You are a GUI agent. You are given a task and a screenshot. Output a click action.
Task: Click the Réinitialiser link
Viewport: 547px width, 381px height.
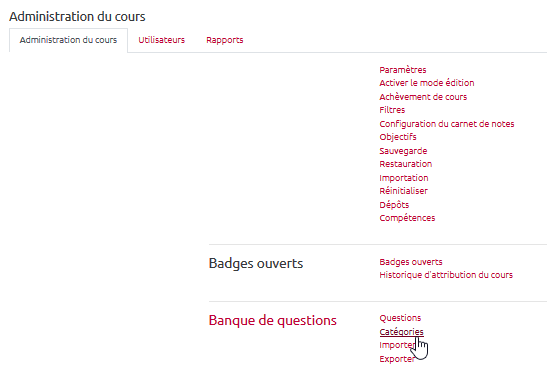click(x=403, y=191)
